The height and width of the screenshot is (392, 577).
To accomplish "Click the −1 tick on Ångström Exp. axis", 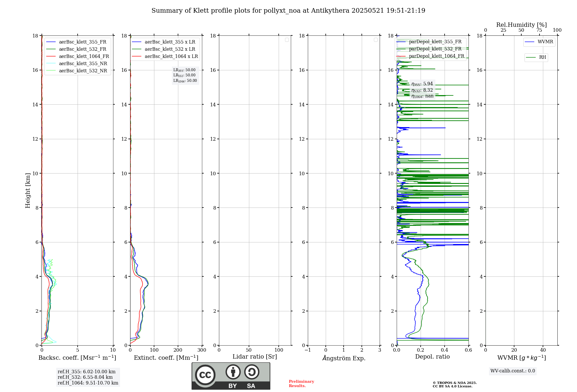I will pyautogui.click(x=308, y=350).
